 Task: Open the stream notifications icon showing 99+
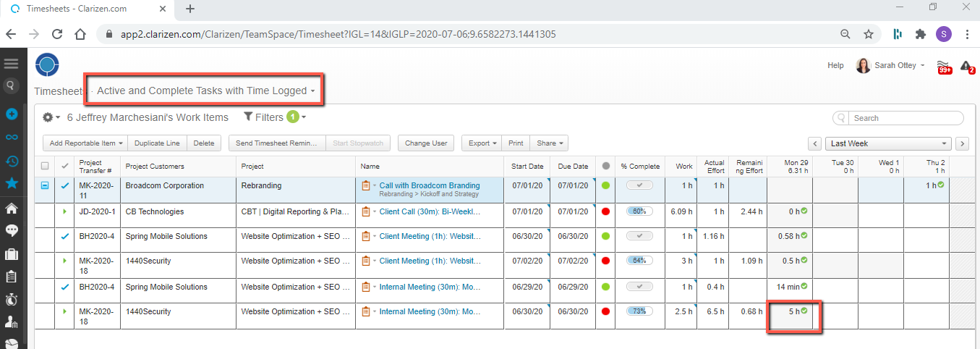click(944, 67)
